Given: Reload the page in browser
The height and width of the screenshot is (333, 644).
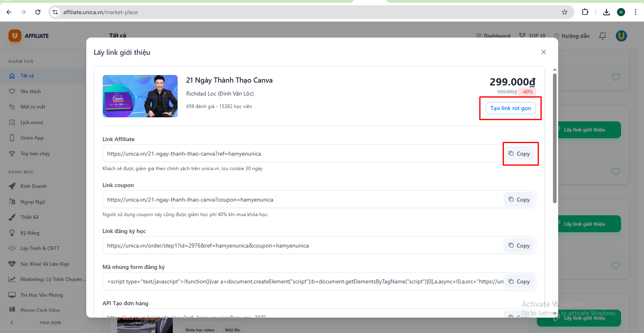Looking at the screenshot, I should point(38,12).
